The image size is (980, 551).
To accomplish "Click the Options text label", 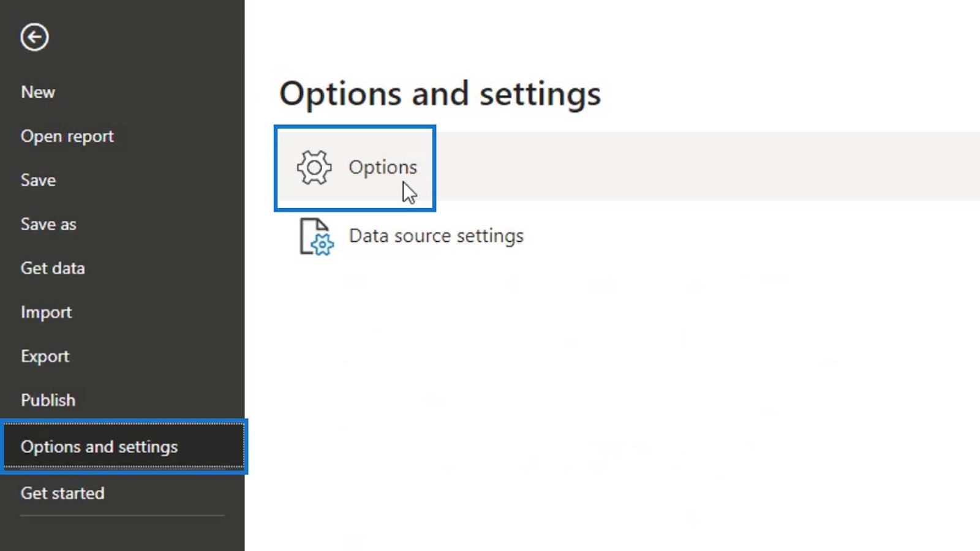I will pos(383,167).
